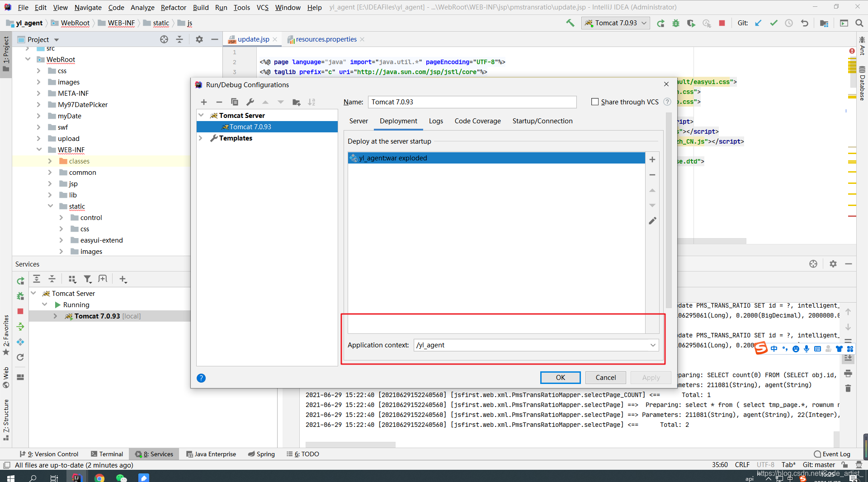Expand Tomcat 7.0.93 [local] service node
The height and width of the screenshot is (482, 868).
[x=56, y=316]
